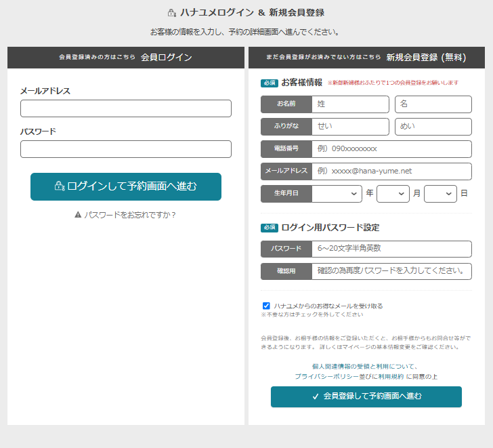
Task: Open the プライバシーポリシー link
Action: (x=326, y=376)
